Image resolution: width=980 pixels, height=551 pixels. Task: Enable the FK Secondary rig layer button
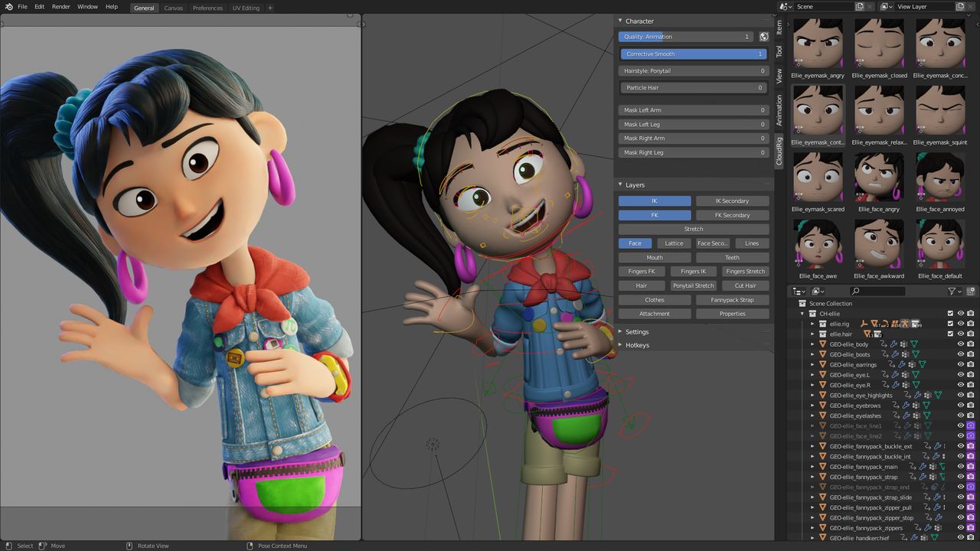[x=732, y=215]
